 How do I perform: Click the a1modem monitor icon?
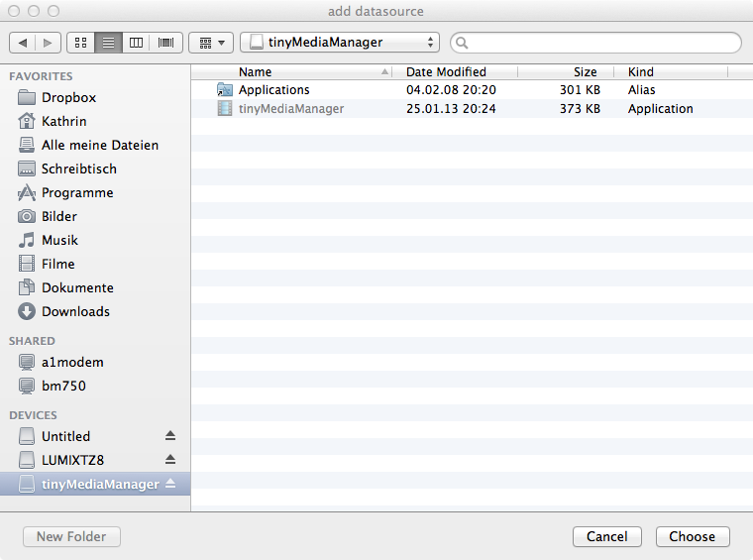point(27,362)
